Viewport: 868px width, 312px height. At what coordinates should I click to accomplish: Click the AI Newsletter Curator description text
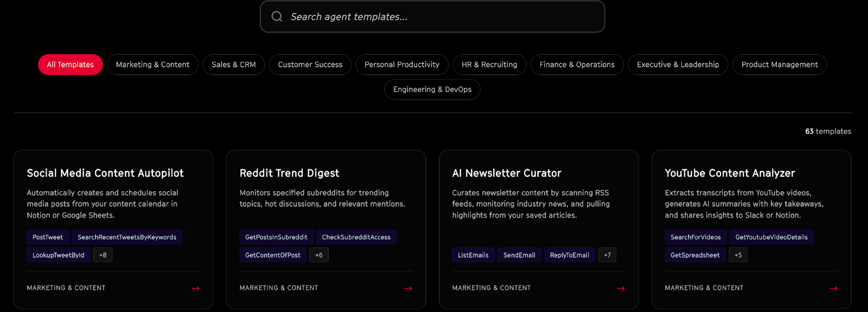[x=531, y=204]
